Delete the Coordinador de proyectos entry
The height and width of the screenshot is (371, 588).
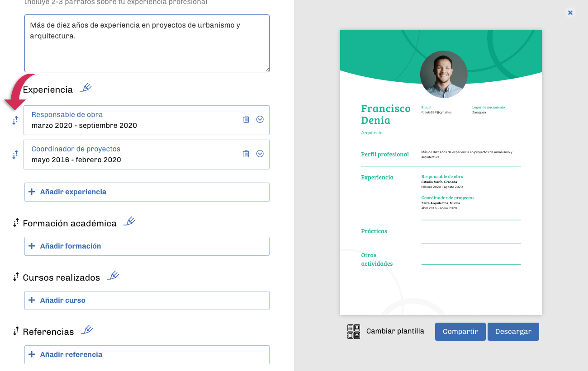coord(246,154)
